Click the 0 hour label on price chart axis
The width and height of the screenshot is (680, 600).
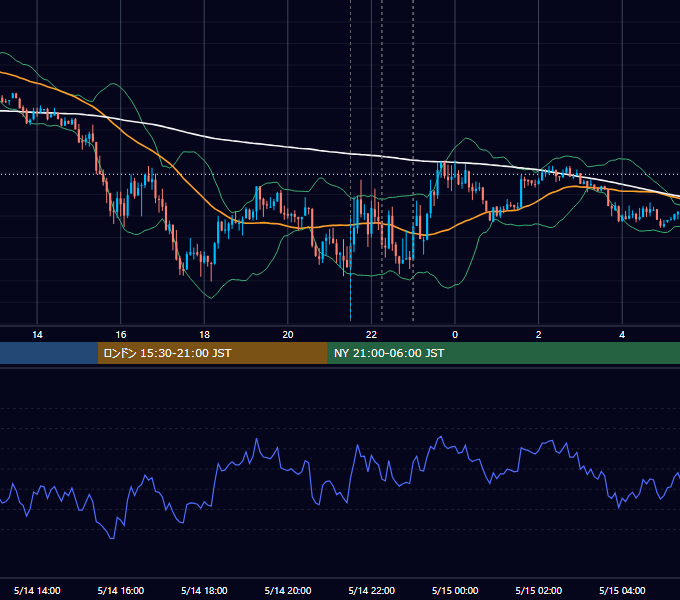coord(455,335)
